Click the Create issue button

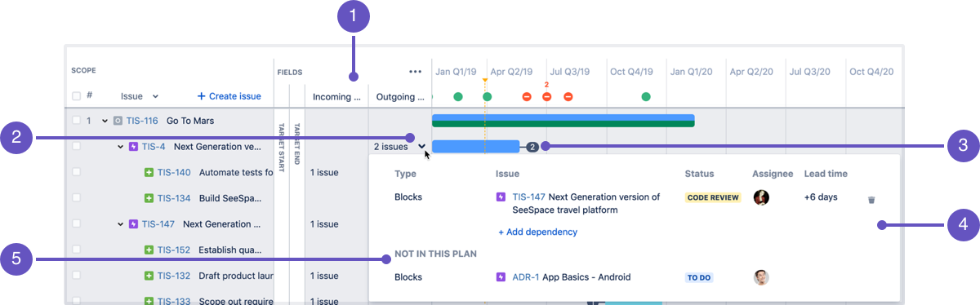[229, 96]
